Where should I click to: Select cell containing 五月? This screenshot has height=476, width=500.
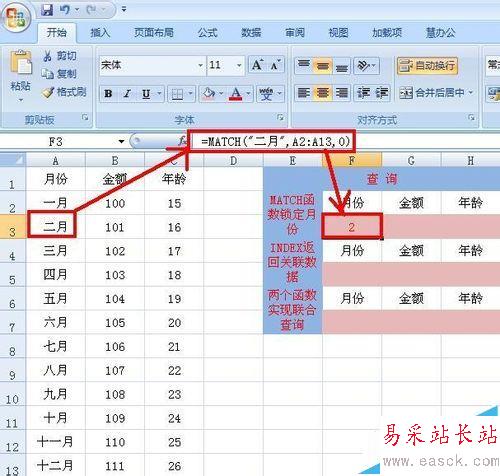56,298
